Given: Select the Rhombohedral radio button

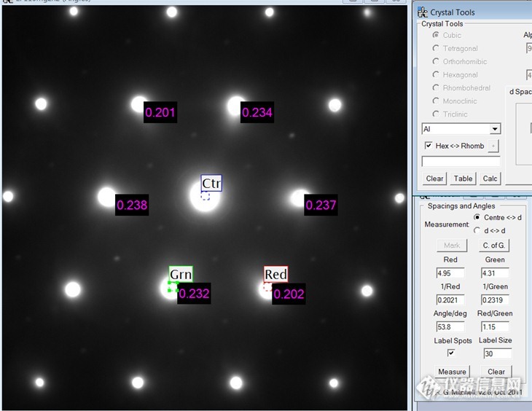Looking at the screenshot, I should coord(436,87).
